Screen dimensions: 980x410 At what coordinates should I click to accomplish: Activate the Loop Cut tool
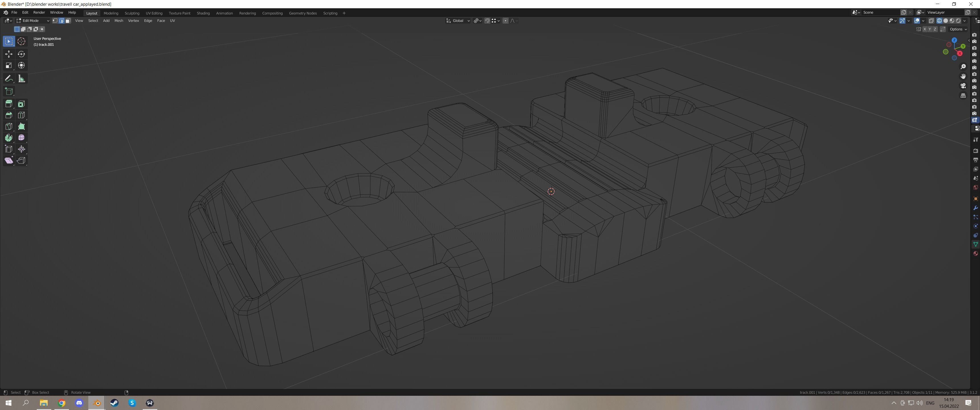pyautogui.click(x=21, y=115)
